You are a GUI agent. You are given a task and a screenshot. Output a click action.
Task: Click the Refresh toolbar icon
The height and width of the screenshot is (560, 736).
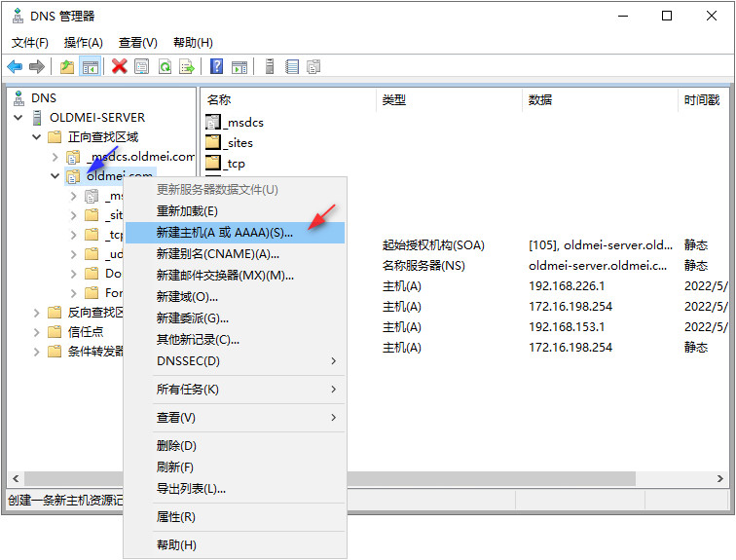tap(165, 66)
